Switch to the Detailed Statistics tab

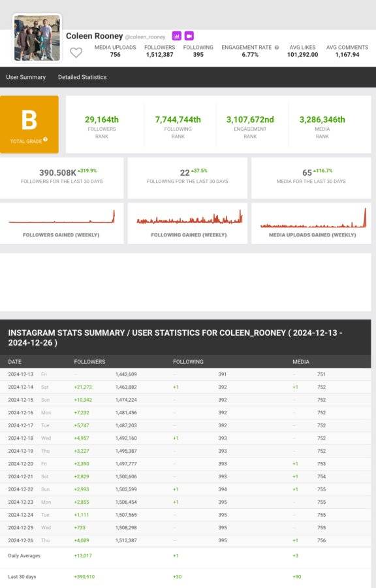pyautogui.click(x=82, y=77)
